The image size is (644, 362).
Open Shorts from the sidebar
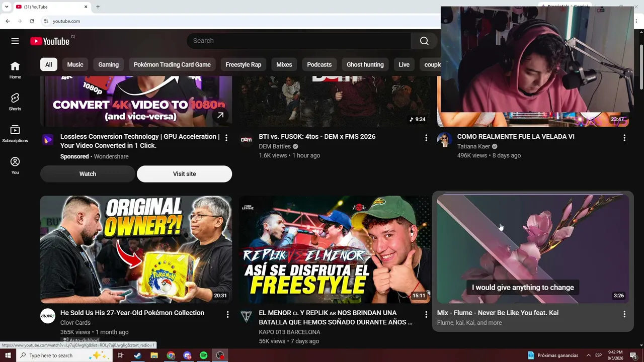(15, 102)
